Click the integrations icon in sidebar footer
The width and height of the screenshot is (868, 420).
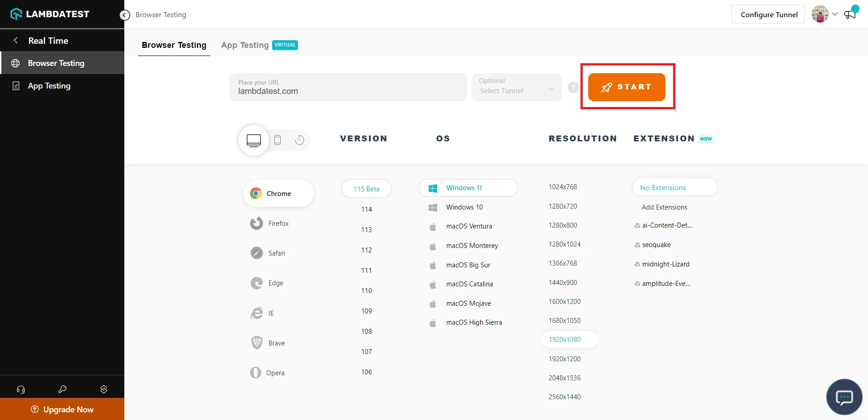tap(104, 389)
